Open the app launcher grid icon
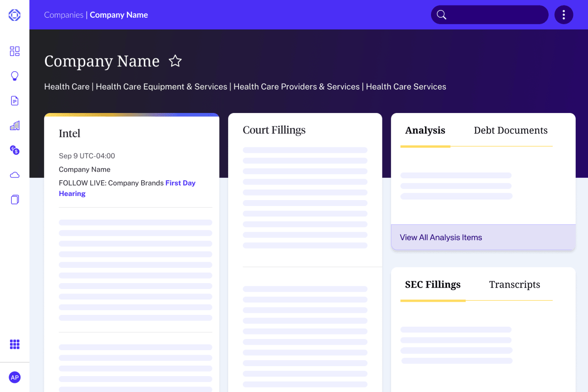 click(15, 345)
